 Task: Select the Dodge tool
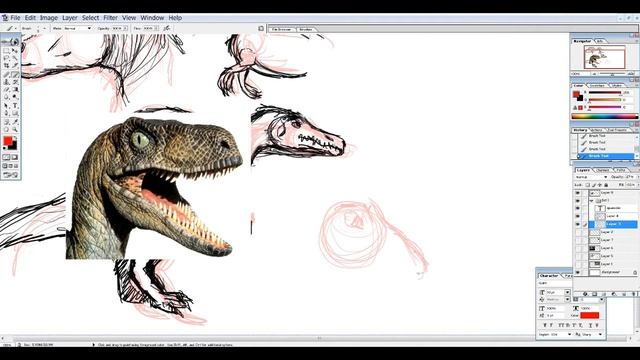15,97
